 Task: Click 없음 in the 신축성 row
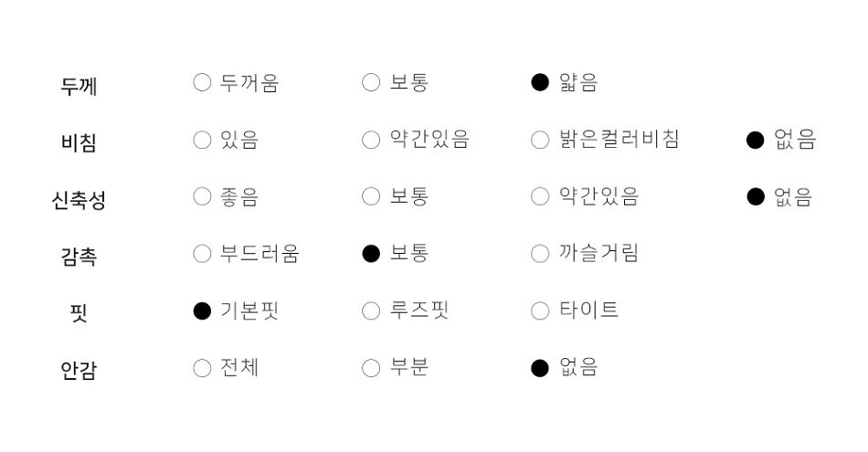pyautogui.click(x=755, y=196)
